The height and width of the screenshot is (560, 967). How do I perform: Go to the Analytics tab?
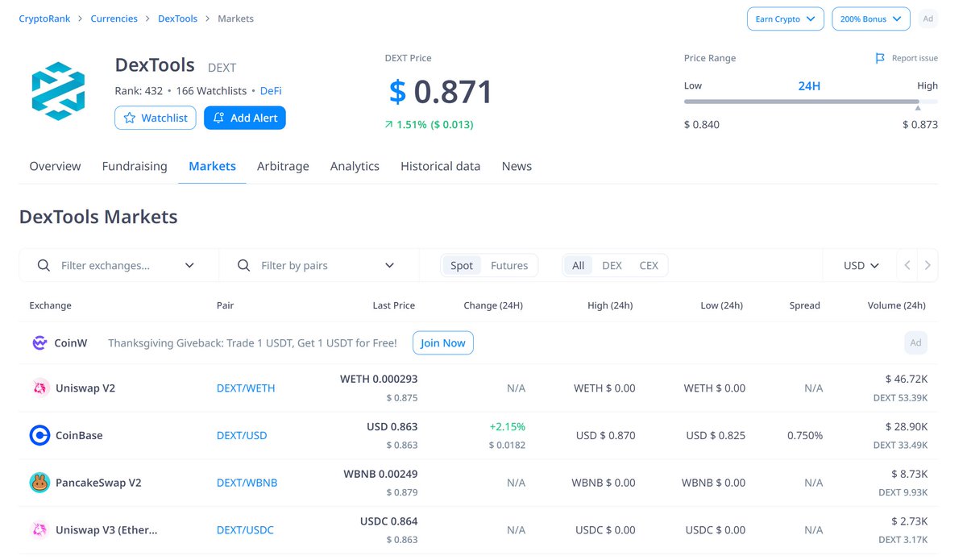pos(355,166)
